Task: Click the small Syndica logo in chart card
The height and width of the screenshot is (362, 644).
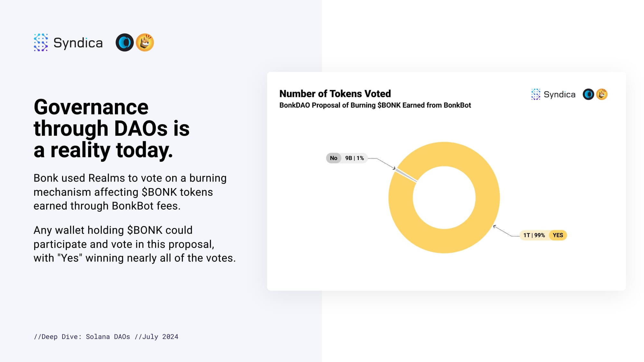Action: [536, 94]
